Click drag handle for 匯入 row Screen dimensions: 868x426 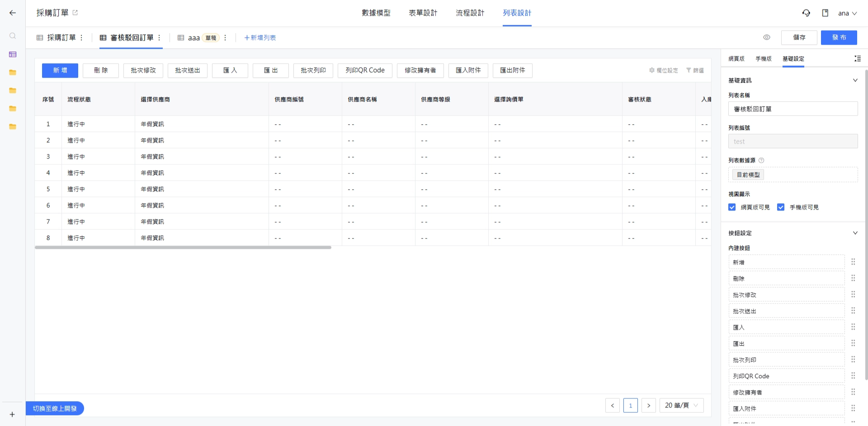pos(853,327)
